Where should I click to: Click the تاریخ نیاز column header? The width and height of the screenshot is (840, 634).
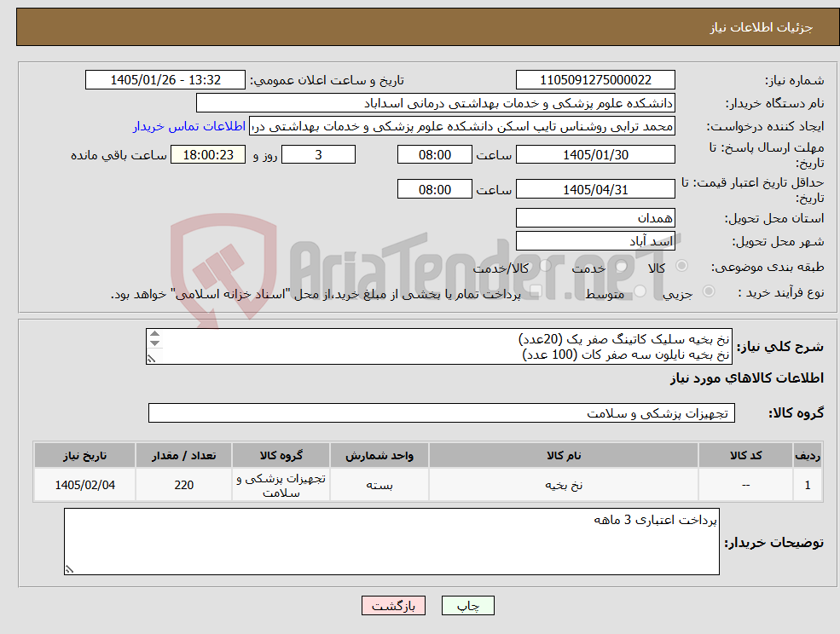click(x=84, y=456)
